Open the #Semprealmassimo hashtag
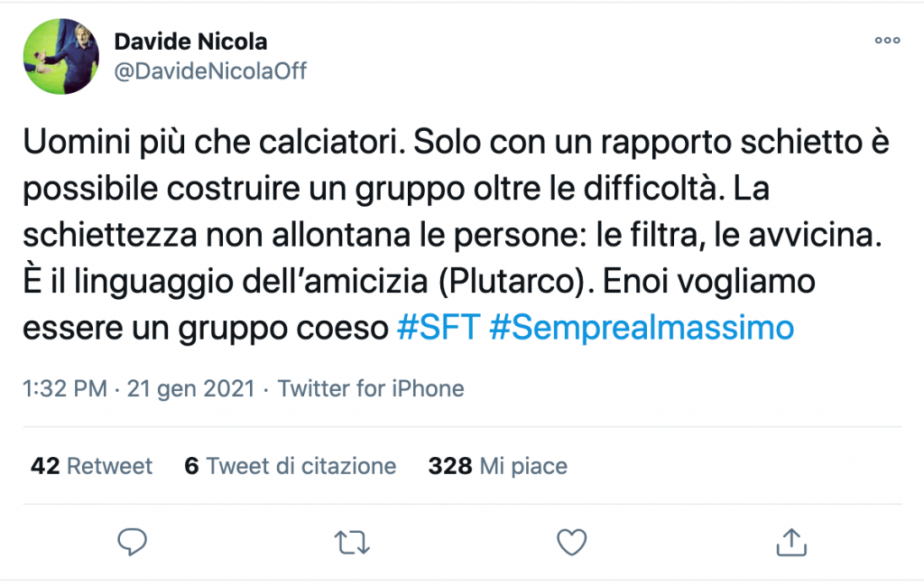The image size is (924, 587). coord(642,328)
